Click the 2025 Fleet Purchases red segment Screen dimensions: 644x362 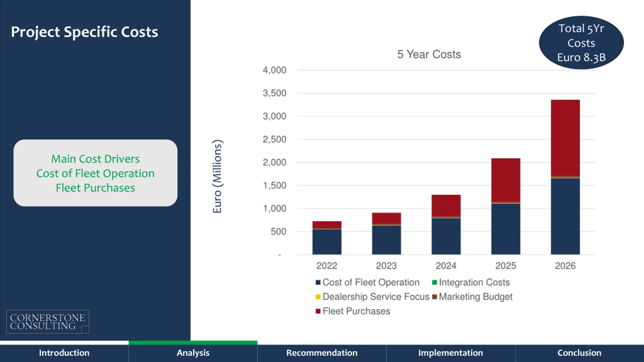click(x=506, y=180)
